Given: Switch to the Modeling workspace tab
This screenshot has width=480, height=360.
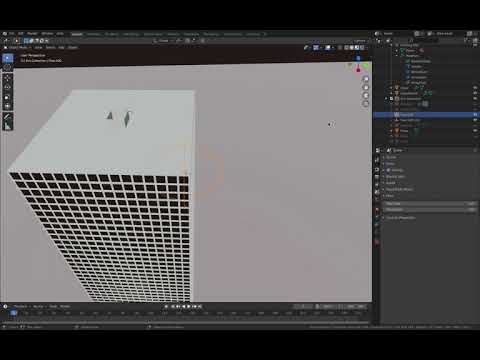Looking at the screenshot, I should (x=93, y=34).
